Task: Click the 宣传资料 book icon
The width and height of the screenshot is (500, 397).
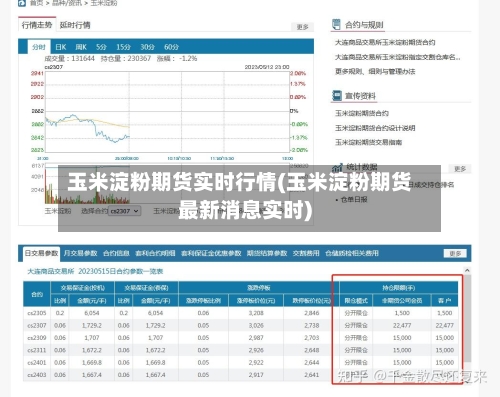Action: (337, 96)
